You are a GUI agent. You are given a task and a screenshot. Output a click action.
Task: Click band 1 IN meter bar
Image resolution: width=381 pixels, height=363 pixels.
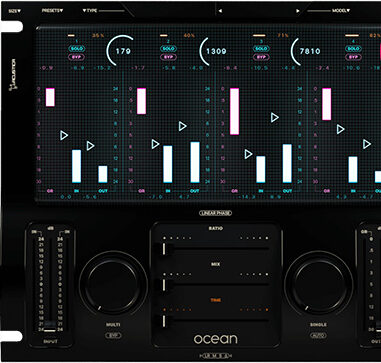pyautogui.click(x=76, y=166)
